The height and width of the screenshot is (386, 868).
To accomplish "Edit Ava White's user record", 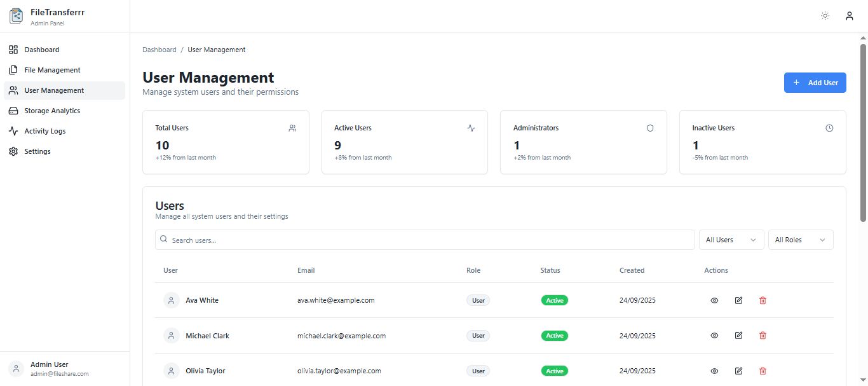I will pos(738,300).
